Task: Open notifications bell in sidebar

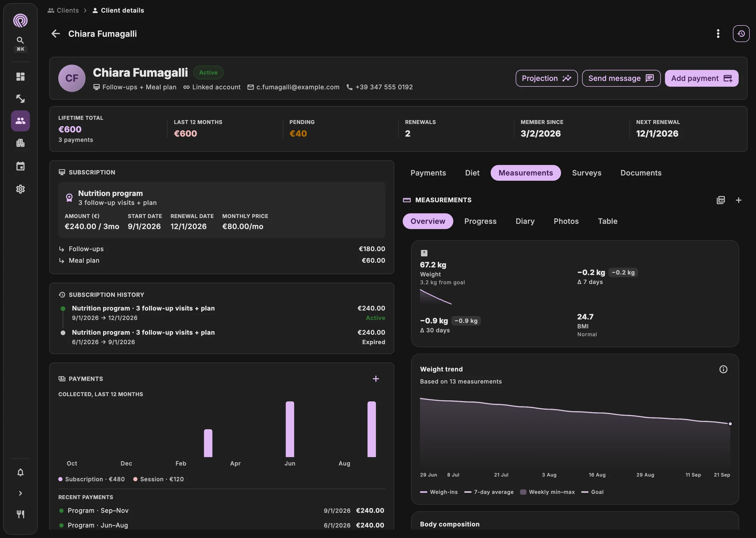Action: point(20,472)
